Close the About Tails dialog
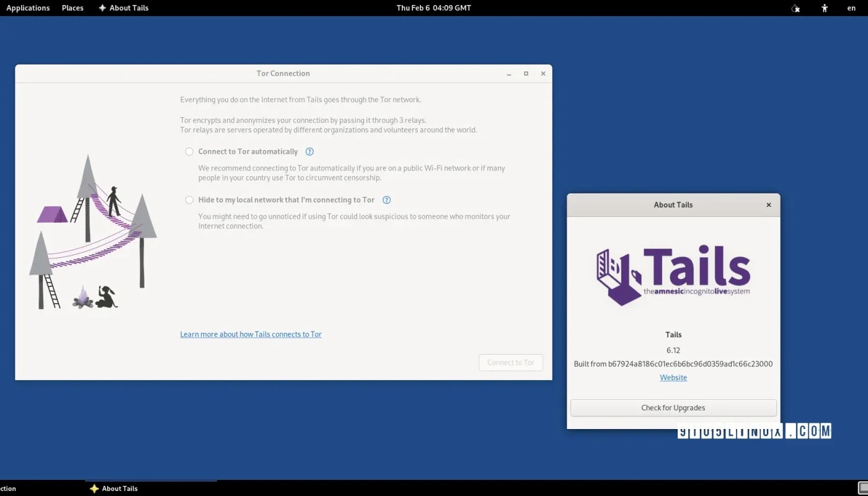Image resolution: width=868 pixels, height=496 pixels. (x=769, y=205)
